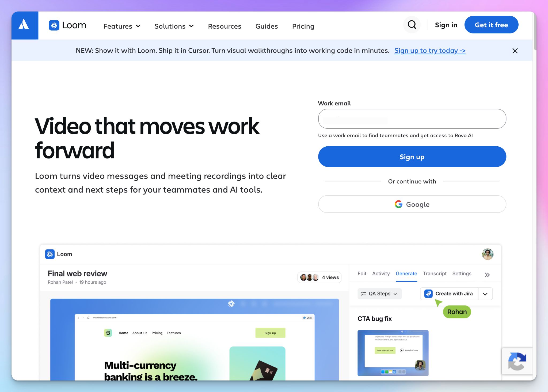The width and height of the screenshot is (548, 392).
Task: Click the Loom logo in preview panel
Action: pos(59,254)
